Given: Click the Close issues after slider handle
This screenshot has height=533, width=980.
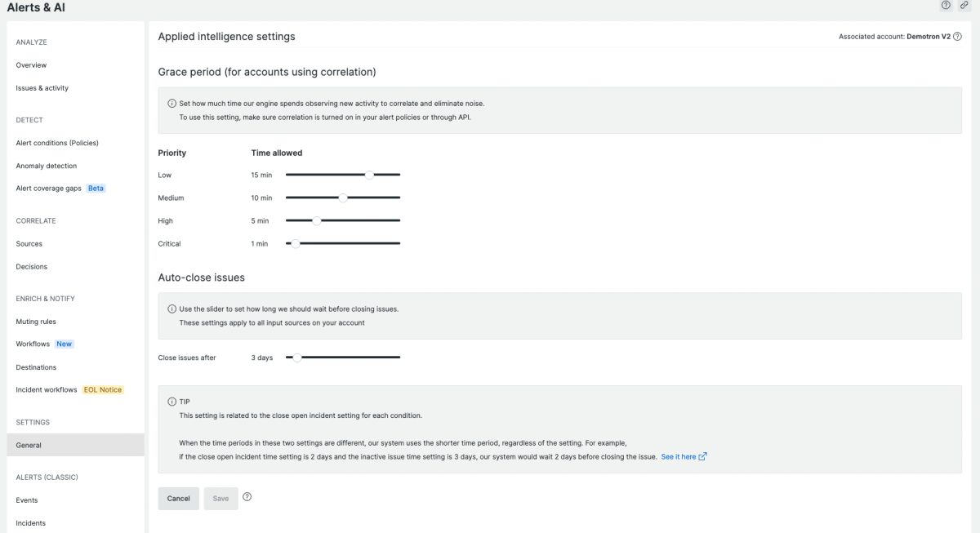Looking at the screenshot, I should tap(297, 358).
